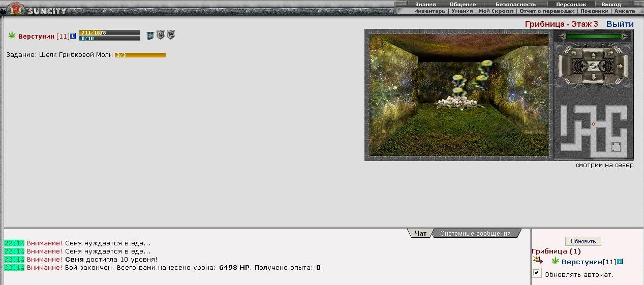Open the Анкета page
The image size is (644, 285).
pos(625,11)
